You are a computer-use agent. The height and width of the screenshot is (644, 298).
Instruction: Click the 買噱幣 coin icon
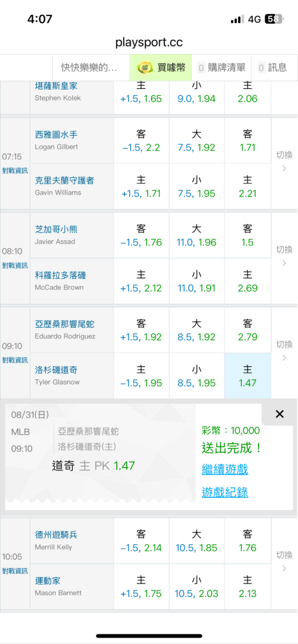click(x=144, y=68)
